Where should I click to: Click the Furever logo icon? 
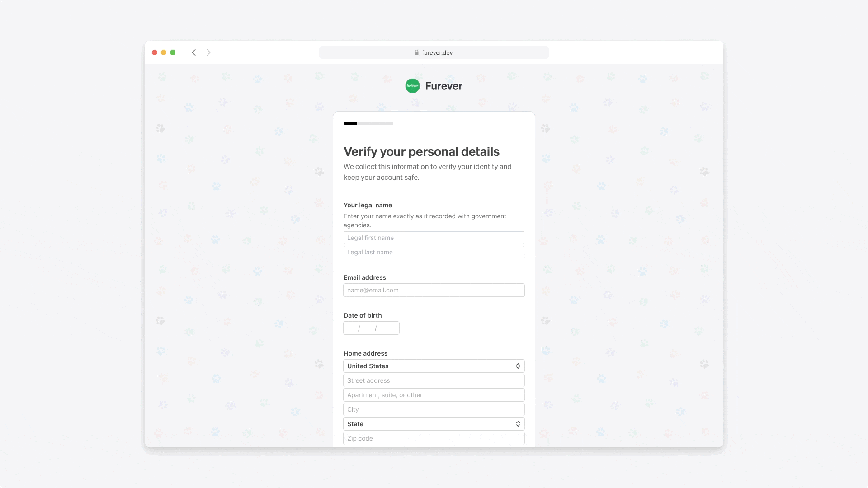412,86
